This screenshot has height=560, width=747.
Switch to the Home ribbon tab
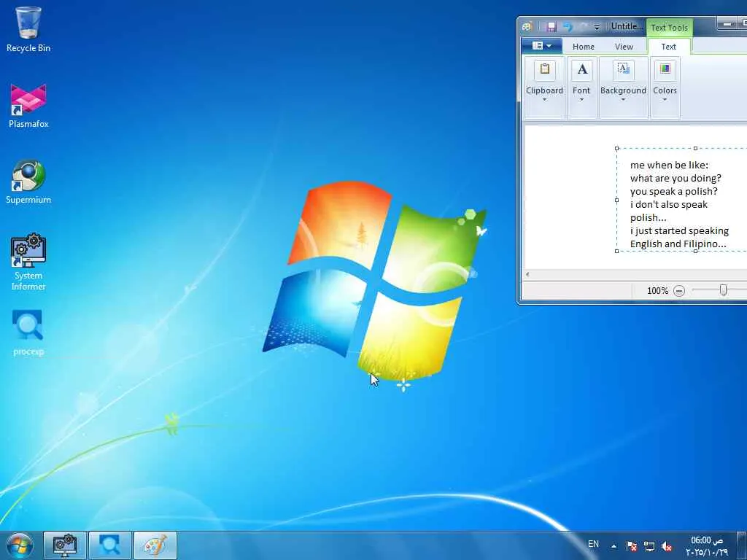click(x=583, y=47)
